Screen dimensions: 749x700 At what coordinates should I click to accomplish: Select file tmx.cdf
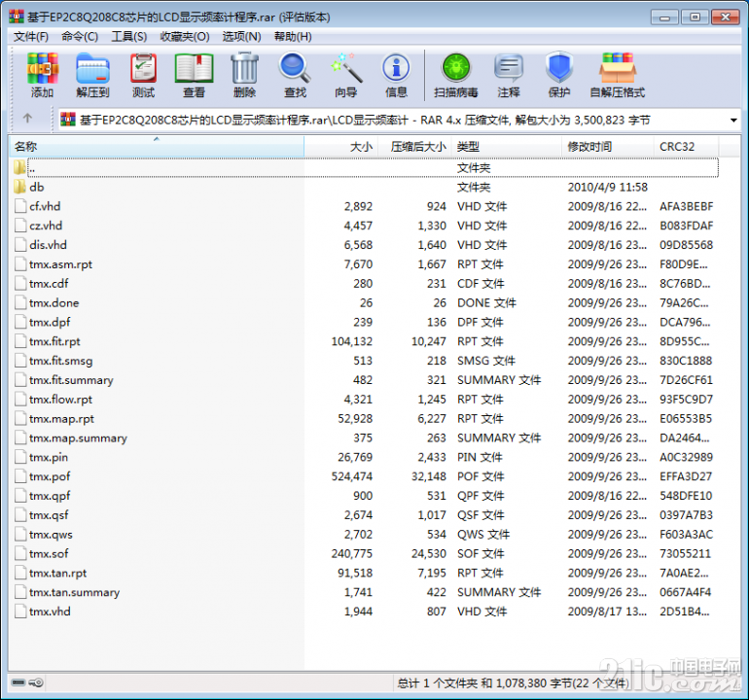point(49,284)
